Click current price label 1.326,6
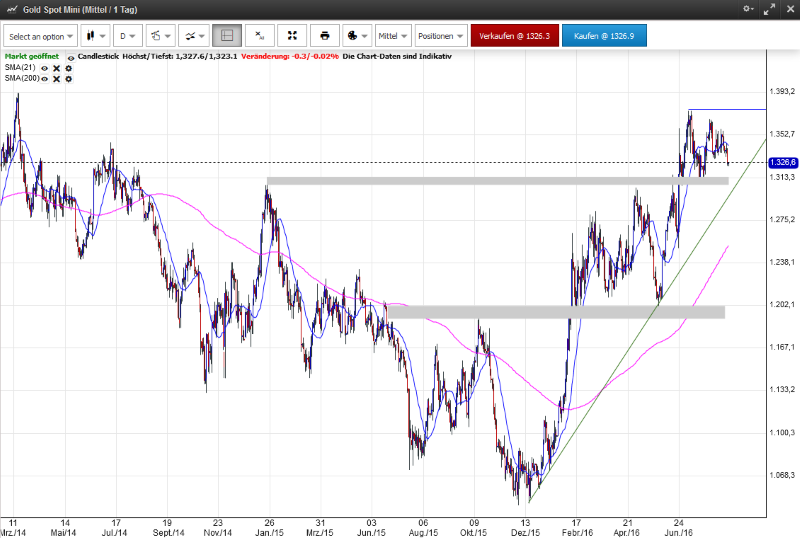The height and width of the screenshot is (538, 800). tap(783, 162)
